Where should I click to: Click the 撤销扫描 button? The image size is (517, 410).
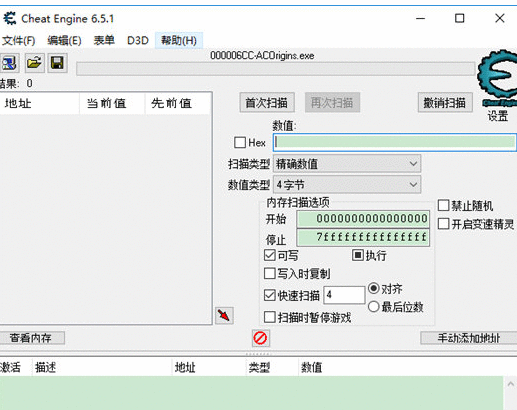[x=445, y=102]
